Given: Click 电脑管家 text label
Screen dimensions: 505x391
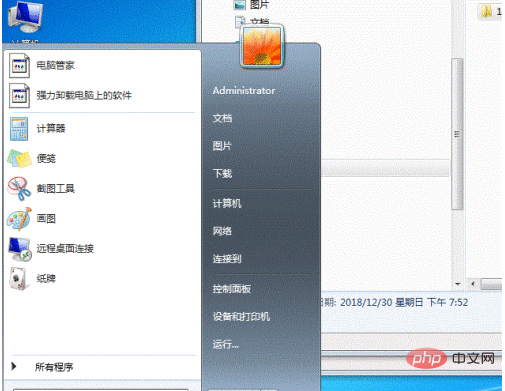Looking at the screenshot, I should pos(55,65).
